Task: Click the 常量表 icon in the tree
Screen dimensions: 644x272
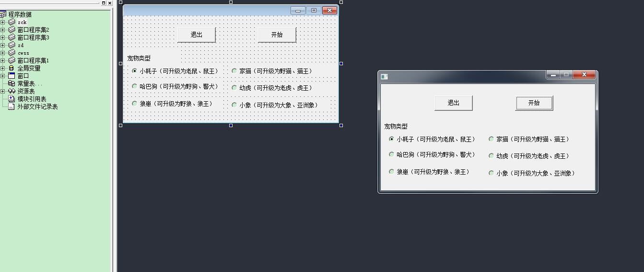Action: point(12,83)
